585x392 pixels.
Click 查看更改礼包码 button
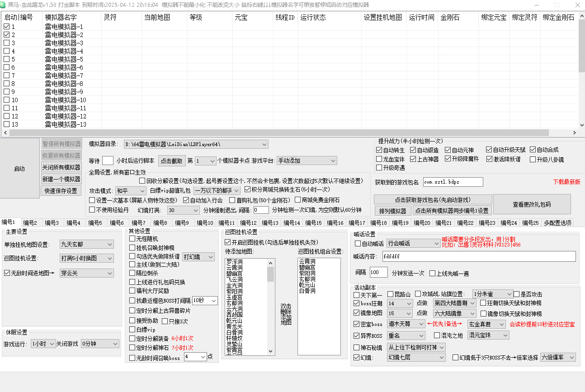coord(532,204)
